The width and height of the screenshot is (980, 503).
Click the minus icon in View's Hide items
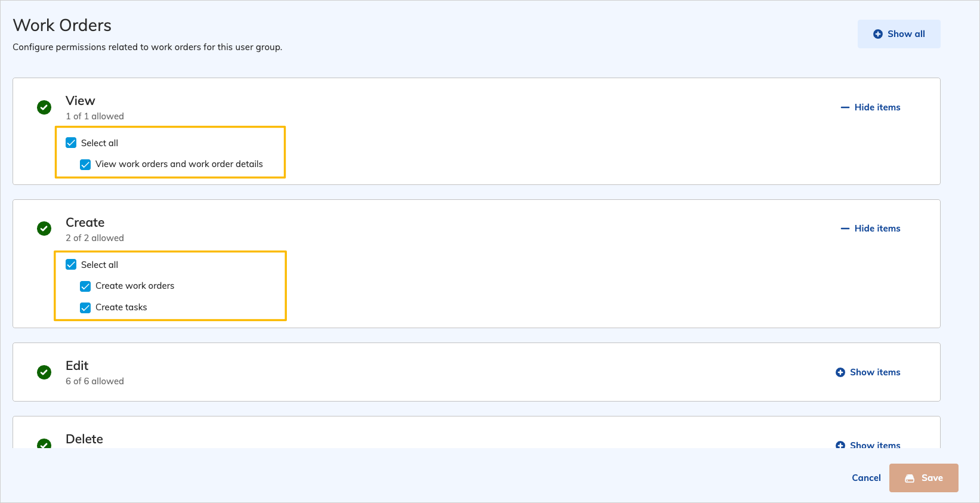[845, 107]
